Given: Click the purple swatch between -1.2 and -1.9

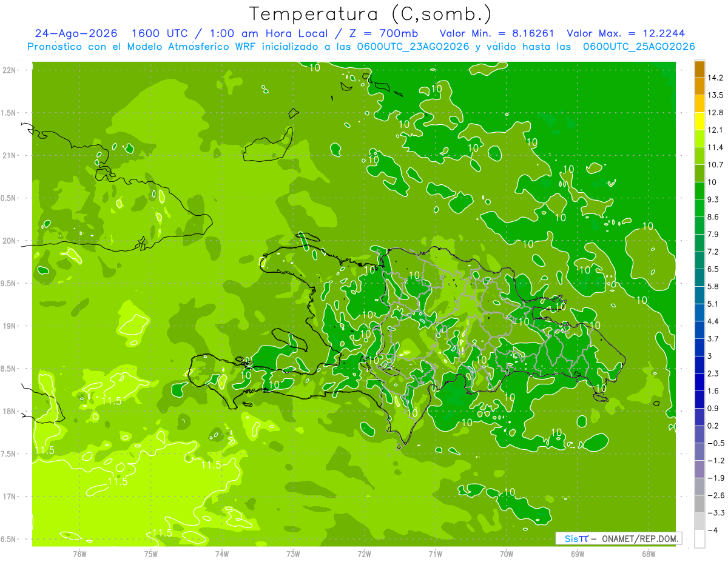Looking at the screenshot, I should click(699, 469).
